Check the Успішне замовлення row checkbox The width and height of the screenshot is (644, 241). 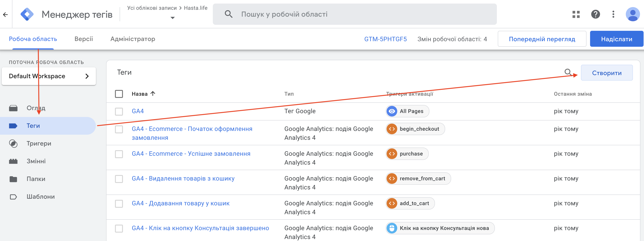[x=119, y=154]
